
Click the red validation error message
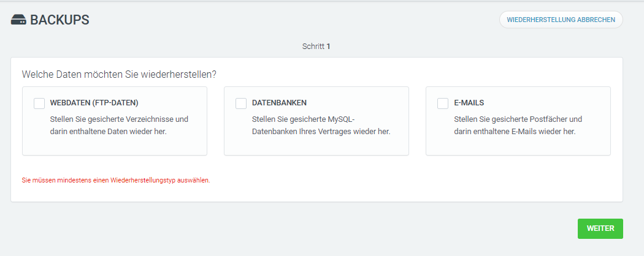tap(116, 181)
